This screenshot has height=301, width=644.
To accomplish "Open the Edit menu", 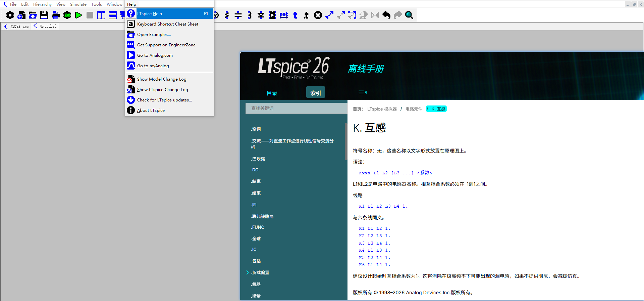I will click(25, 4).
